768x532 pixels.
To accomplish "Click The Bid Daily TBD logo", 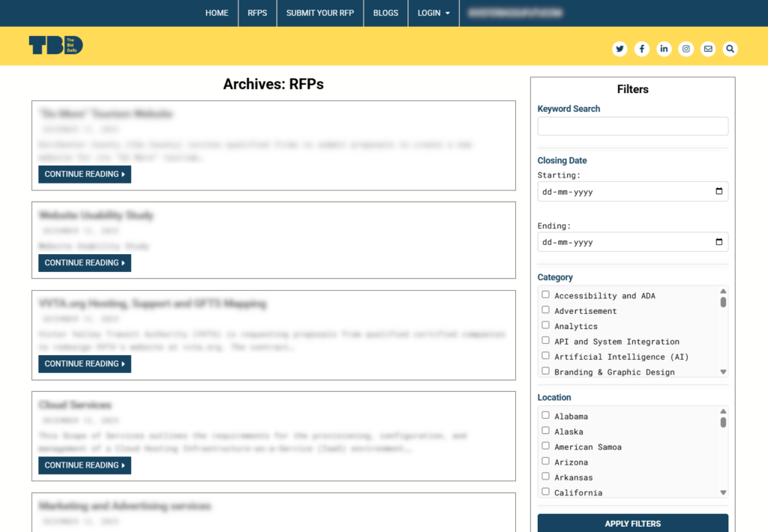I will click(55, 46).
